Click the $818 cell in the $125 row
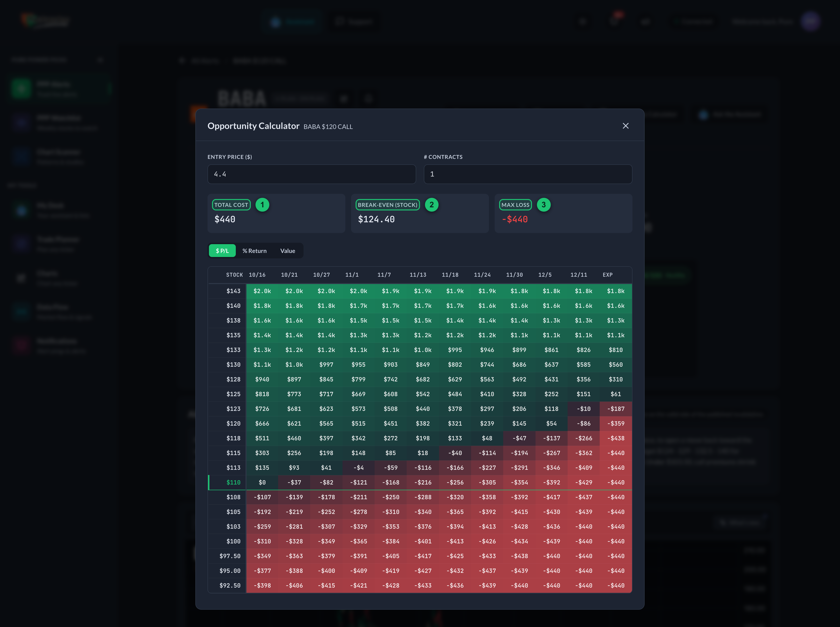This screenshot has height=627, width=840. click(262, 394)
